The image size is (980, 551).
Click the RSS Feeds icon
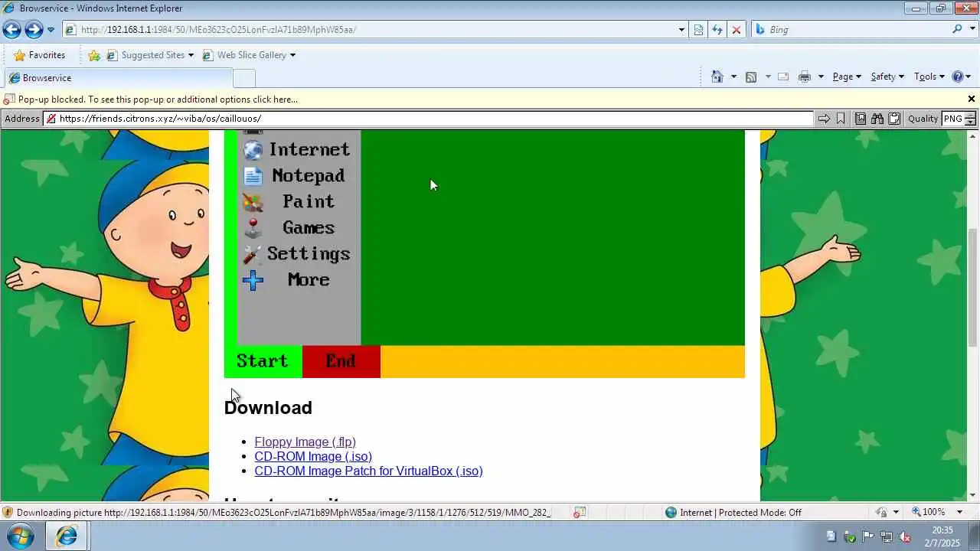751,77
